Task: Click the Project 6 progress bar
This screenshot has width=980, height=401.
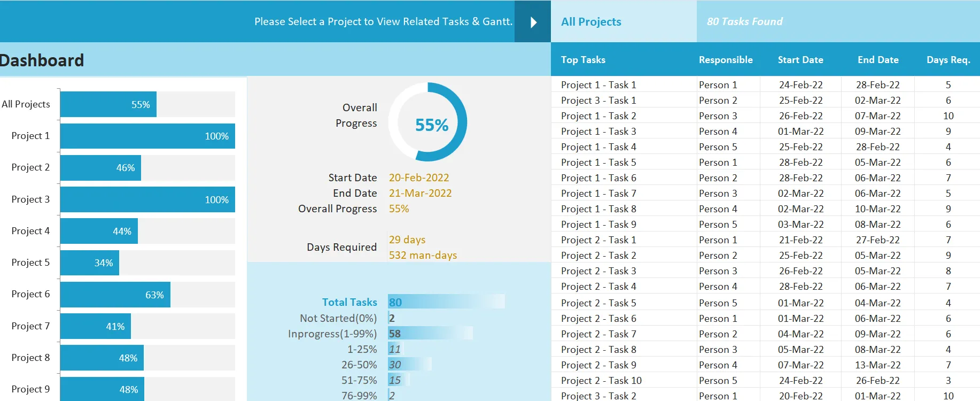Action: [x=115, y=295]
